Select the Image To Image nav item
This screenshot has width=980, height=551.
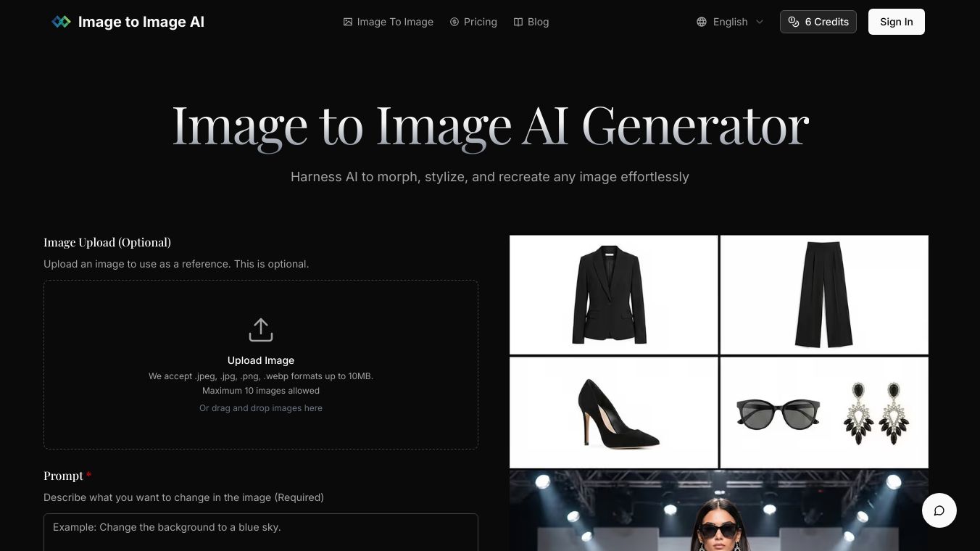coord(395,22)
